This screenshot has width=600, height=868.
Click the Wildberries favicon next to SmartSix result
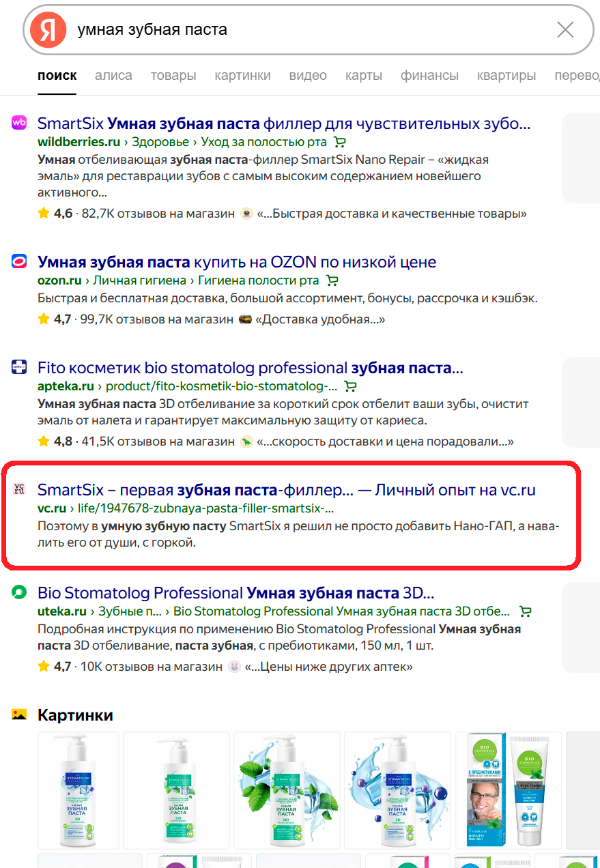tap(19, 123)
